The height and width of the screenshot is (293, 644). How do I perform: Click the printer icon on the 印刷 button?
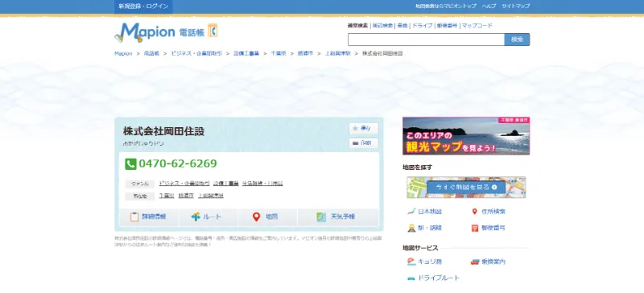point(355,143)
